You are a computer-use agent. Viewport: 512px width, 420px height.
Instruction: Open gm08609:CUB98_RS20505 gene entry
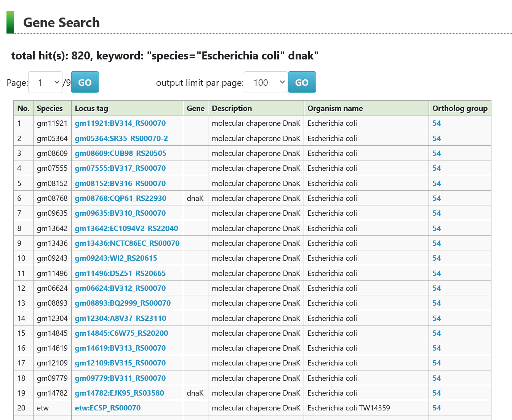(120, 153)
